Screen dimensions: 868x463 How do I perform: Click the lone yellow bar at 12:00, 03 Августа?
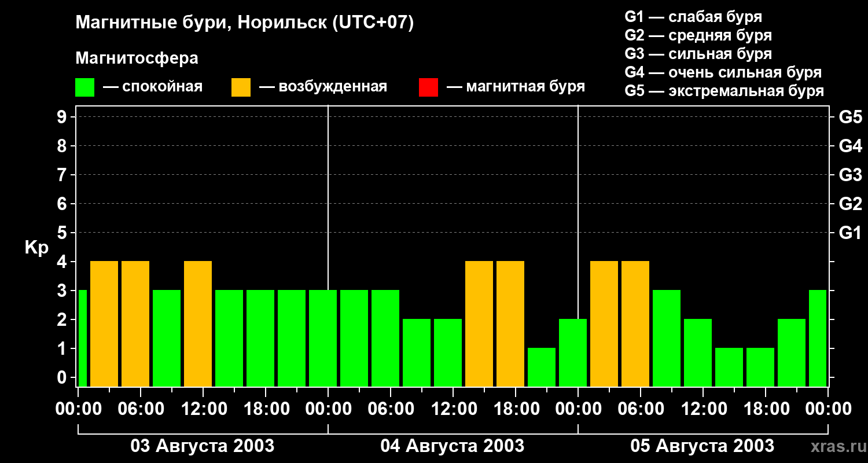(198, 324)
